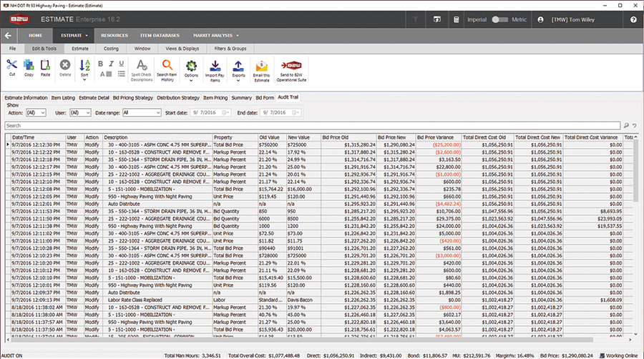This screenshot has width=644, height=359.
Task: Click the list alignment icon
Action: coord(122,74)
